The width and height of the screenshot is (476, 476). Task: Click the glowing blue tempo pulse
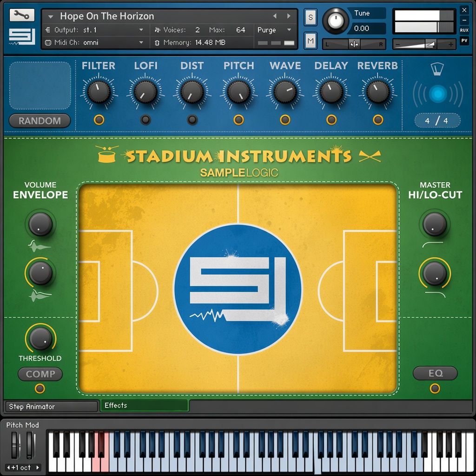point(437,94)
